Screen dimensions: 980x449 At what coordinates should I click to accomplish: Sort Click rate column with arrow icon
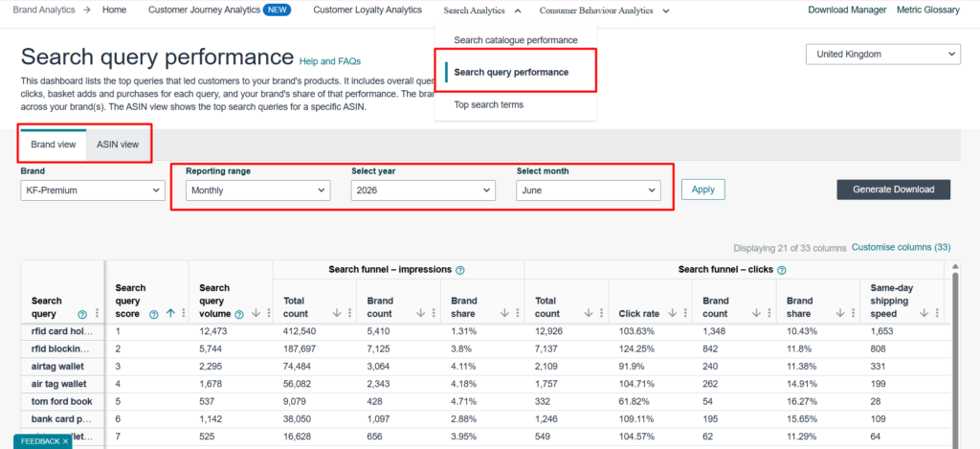click(673, 314)
